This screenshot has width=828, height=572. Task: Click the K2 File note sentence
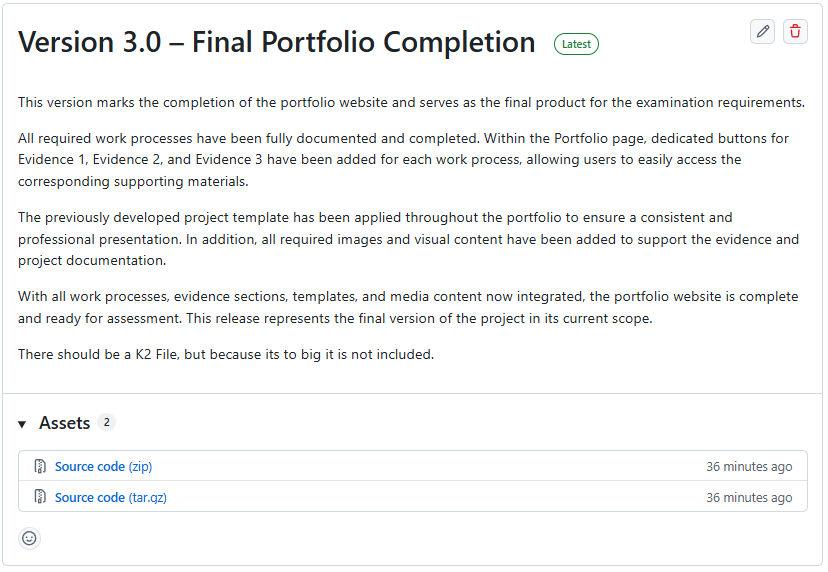coord(226,354)
